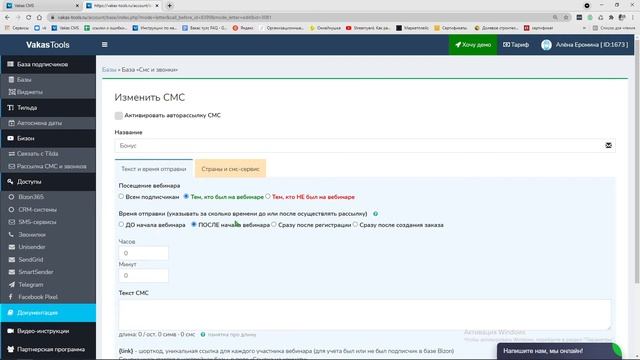
Task: Switch to Страны и смс-сервис tab
Action: [230, 169]
